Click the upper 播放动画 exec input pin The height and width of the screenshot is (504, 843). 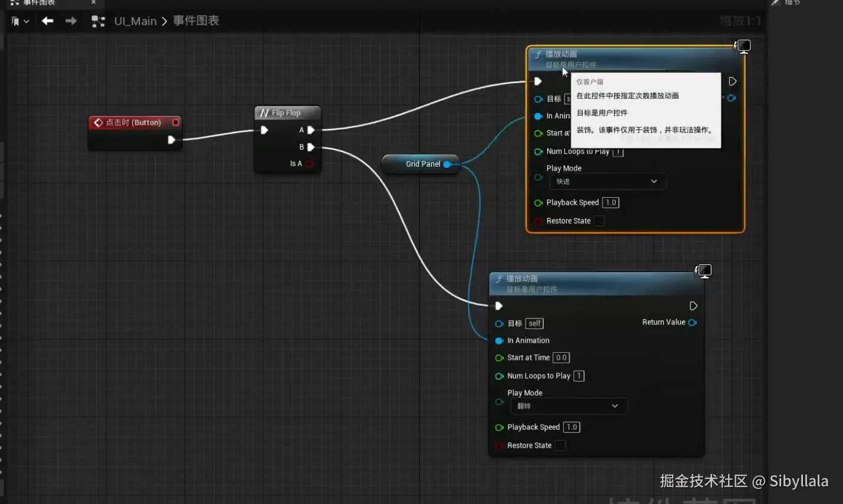(538, 81)
